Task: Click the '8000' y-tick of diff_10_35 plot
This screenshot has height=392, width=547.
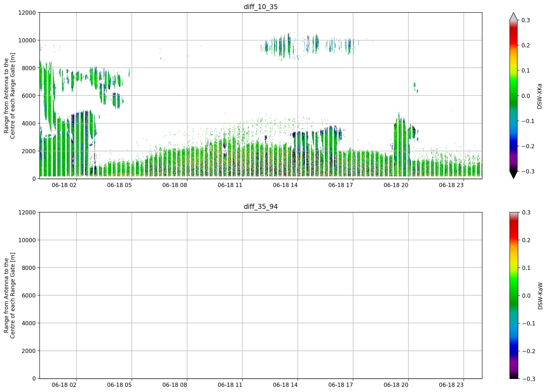Action: tap(29, 68)
